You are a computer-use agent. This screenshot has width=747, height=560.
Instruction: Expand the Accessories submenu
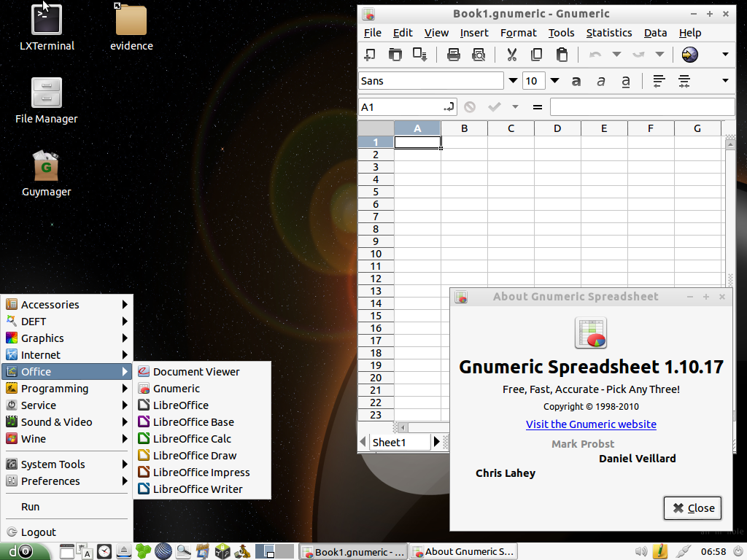(x=66, y=304)
